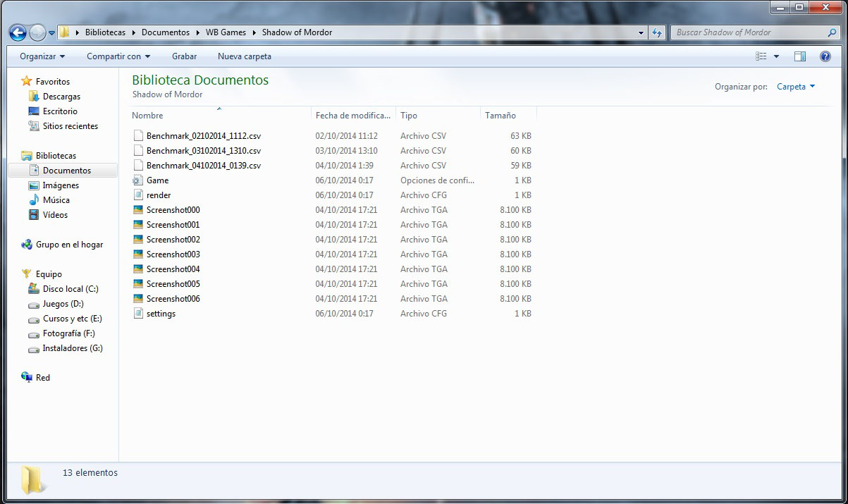
Task: Select the Favoritos heading in the sidebar
Action: 53,82
